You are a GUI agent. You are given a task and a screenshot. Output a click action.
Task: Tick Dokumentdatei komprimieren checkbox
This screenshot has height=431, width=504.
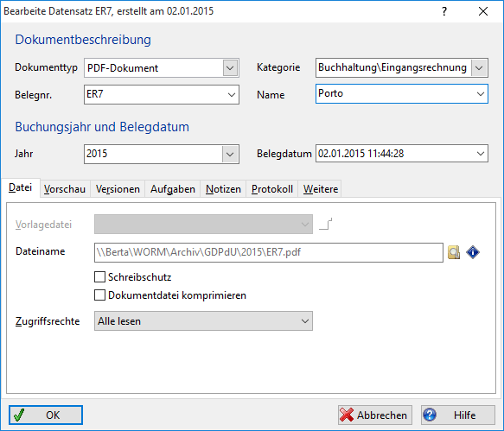click(x=99, y=295)
